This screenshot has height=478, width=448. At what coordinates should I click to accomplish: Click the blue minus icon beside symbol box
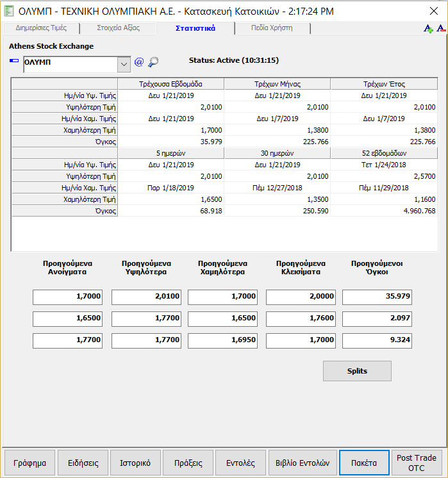coord(14,61)
